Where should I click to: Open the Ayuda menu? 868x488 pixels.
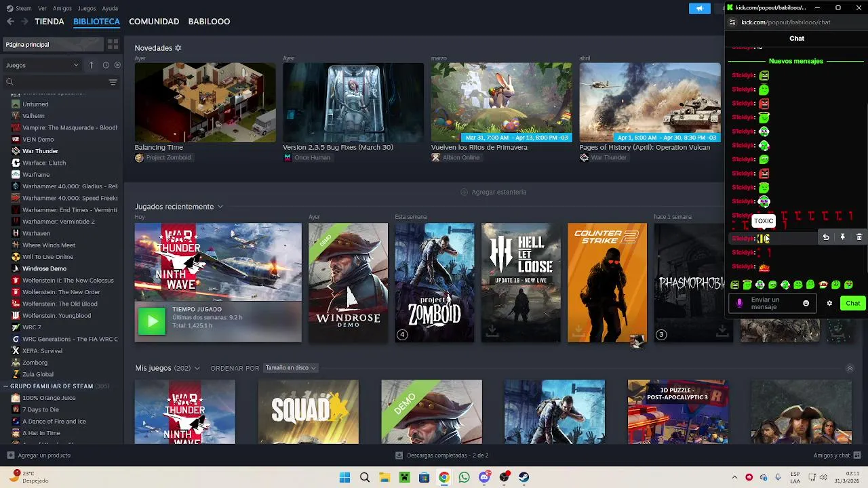pyautogui.click(x=110, y=8)
